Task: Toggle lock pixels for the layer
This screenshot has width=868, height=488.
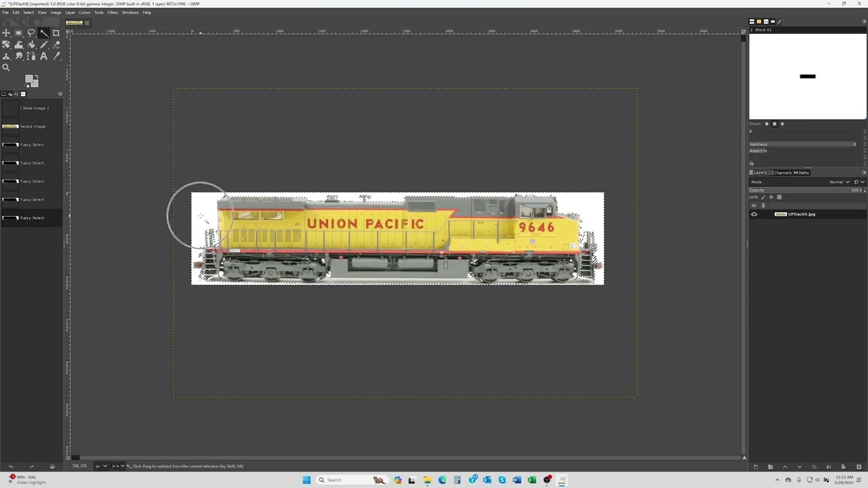Action: (x=763, y=197)
